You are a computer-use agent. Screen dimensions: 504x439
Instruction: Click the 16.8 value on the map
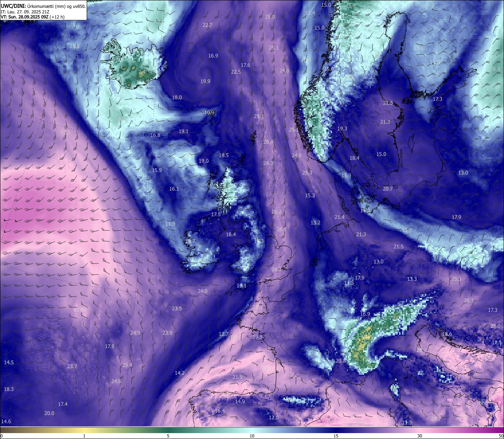tap(156, 135)
